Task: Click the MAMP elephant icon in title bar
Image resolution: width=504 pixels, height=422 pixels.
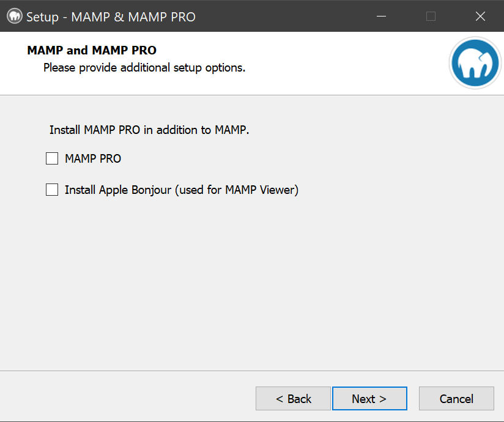Action: pos(15,17)
